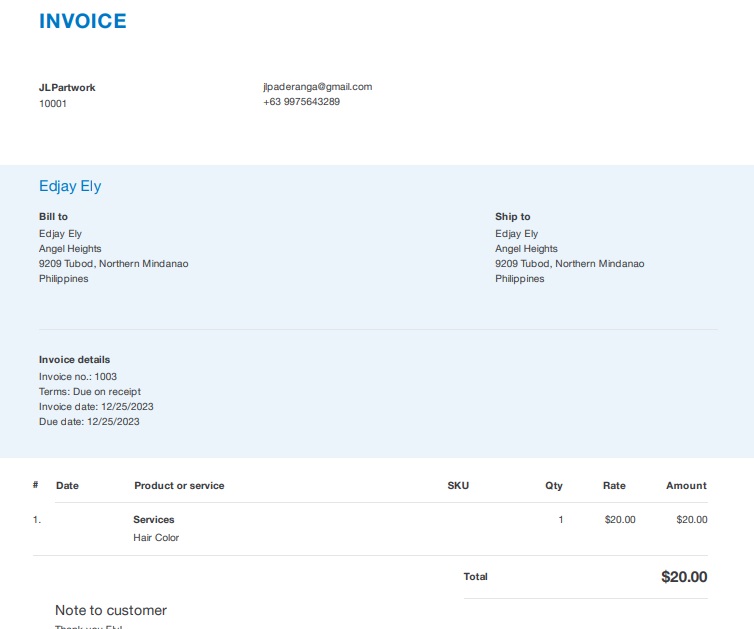Select the JLPartwork company name
The image size is (754, 629).
(x=67, y=87)
